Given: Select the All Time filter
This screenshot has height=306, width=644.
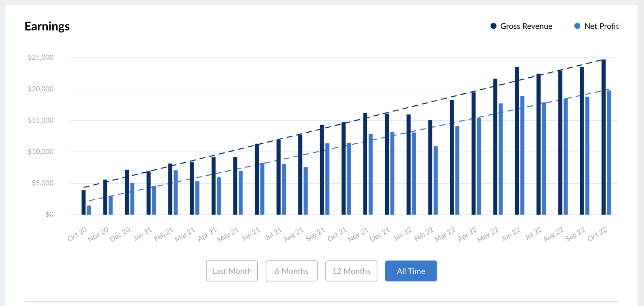Looking at the screenshot, I should (411, 271).
